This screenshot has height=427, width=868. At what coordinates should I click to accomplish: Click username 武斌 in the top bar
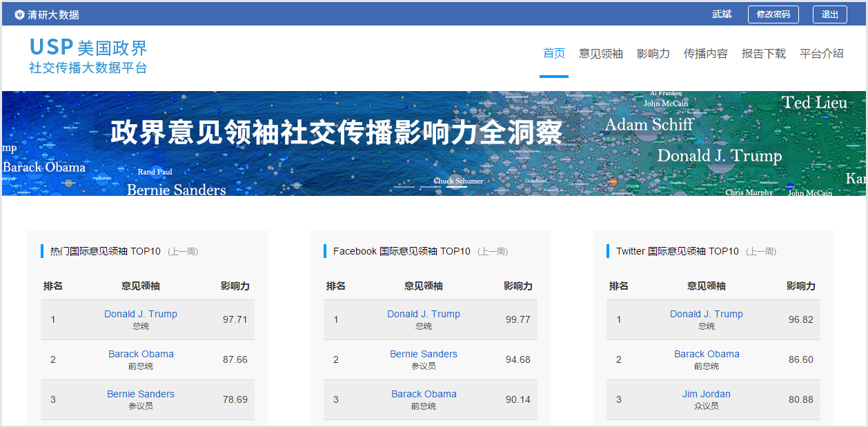tap(721, 14)
